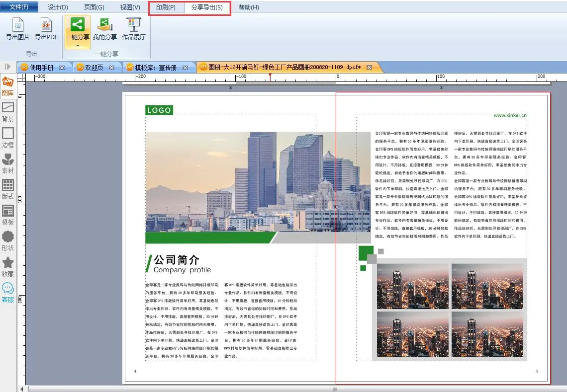Select the Background (背景) sidebar tool
Viewport: 567px width, 392px height.
[x=8, y=112]
